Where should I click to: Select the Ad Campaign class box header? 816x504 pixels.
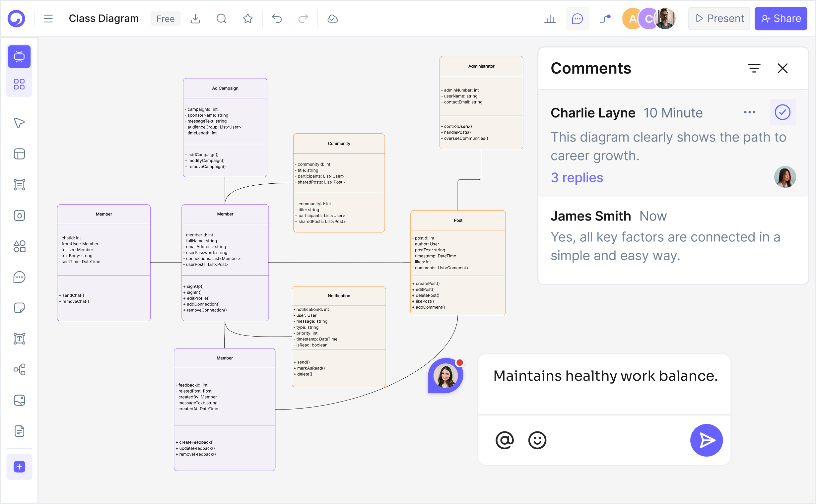tap(225, 88)
